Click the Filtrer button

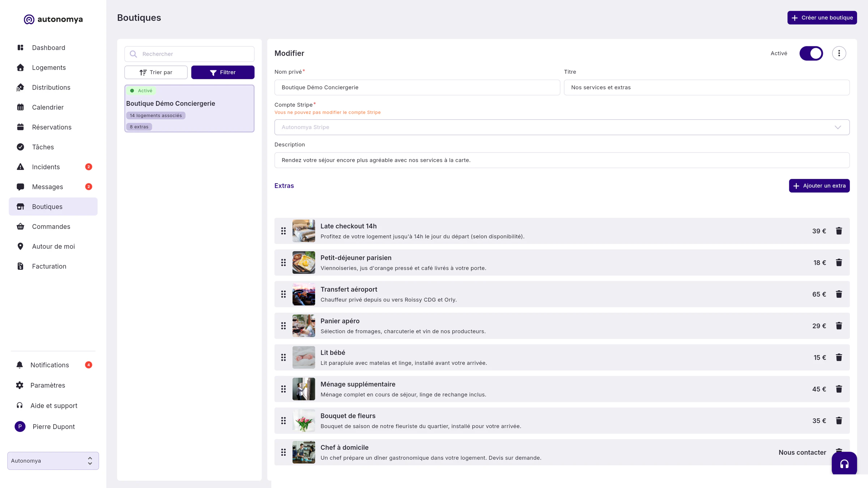coord(223,72)
